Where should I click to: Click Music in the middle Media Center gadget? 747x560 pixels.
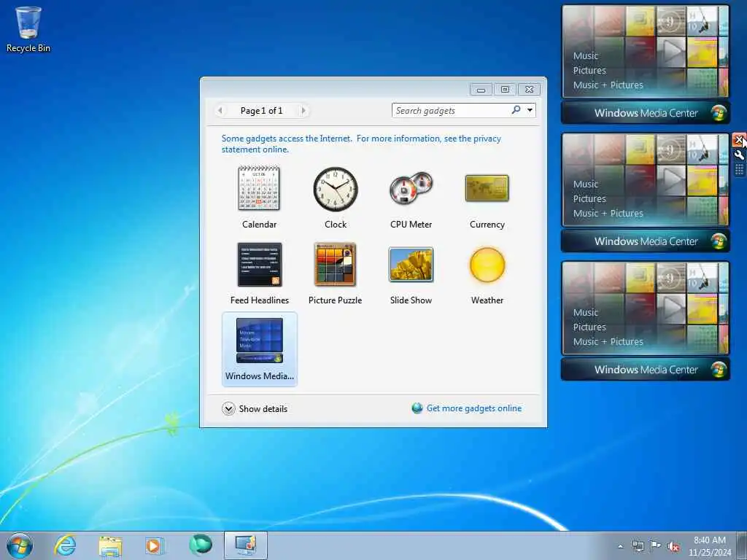coord(586,184)
